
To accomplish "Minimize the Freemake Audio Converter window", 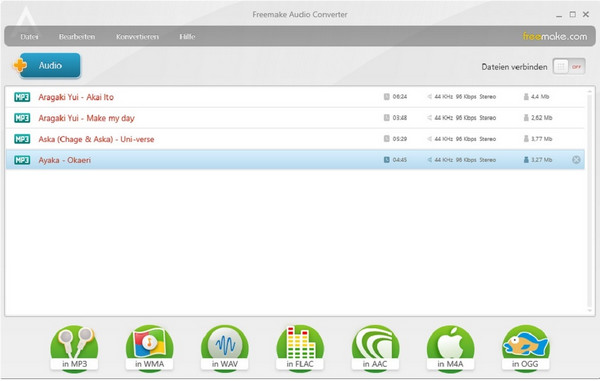I will pyautogui.click(x=559, y=15).
